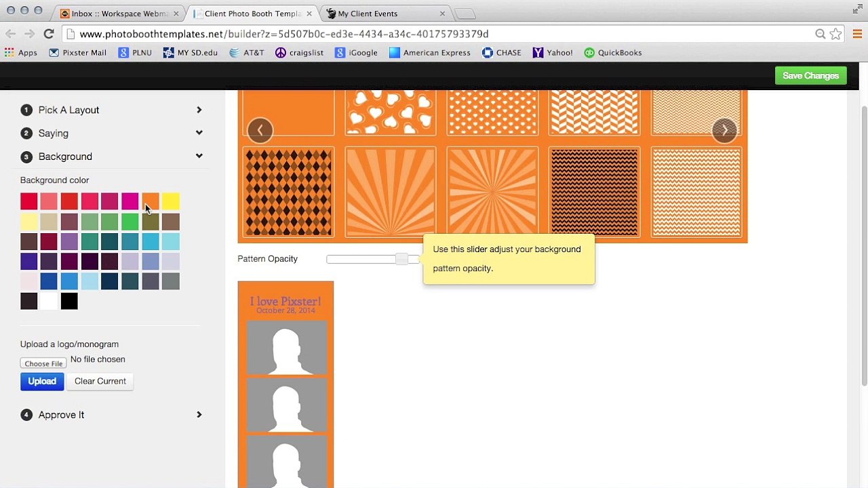Screen dimensions: 868x488
Task: Pick the pure black swatch in the last row
Action: (69, 301)
